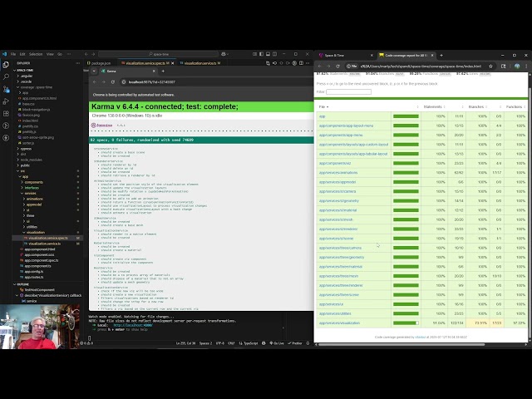The width and height of the screenshot is (532, 399).
Task: Reload the Karma browser page
Action: click(x=113, y=82)
